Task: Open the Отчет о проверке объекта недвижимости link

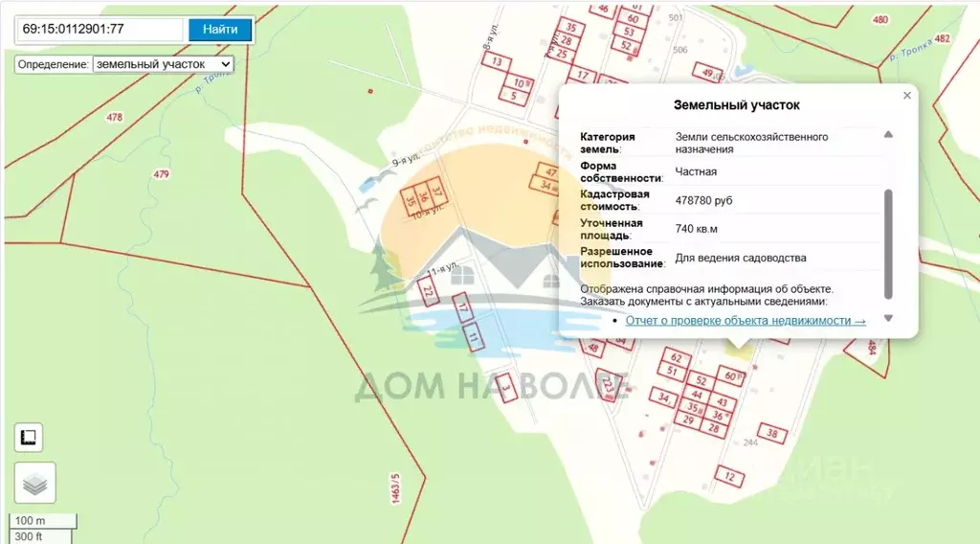Action: click(745, 321)
